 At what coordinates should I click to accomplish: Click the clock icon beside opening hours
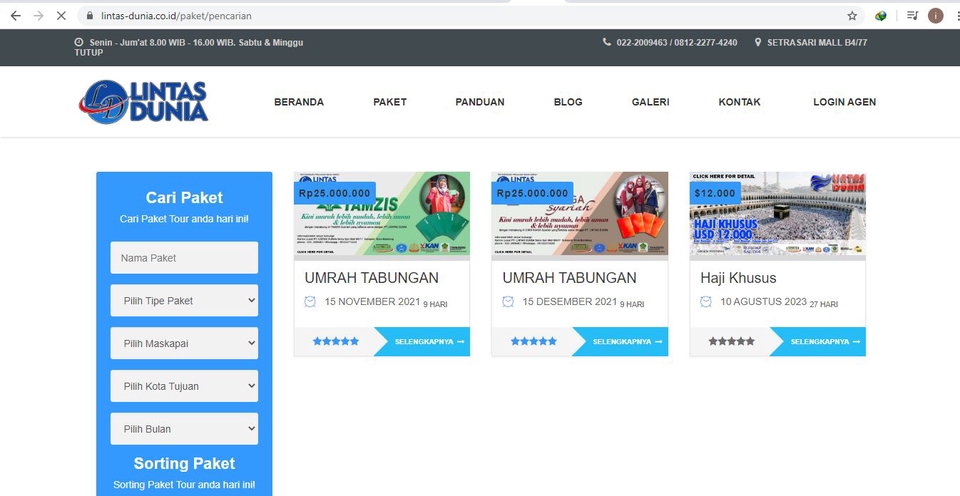point(79,42)
